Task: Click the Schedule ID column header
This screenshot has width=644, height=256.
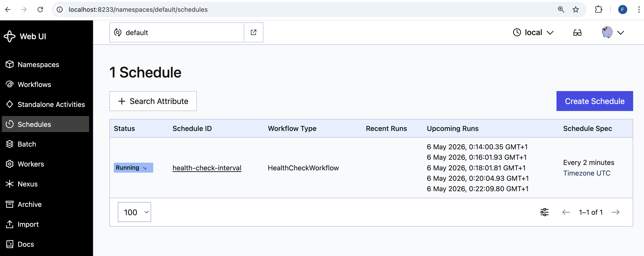Action: click(192, 128)
